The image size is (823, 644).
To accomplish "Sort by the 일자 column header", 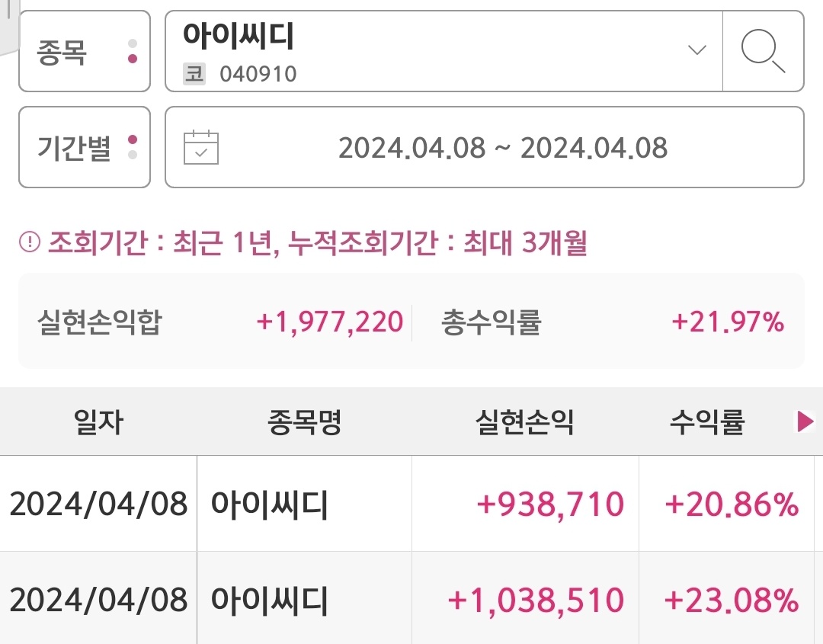I will tap(98, 421).
